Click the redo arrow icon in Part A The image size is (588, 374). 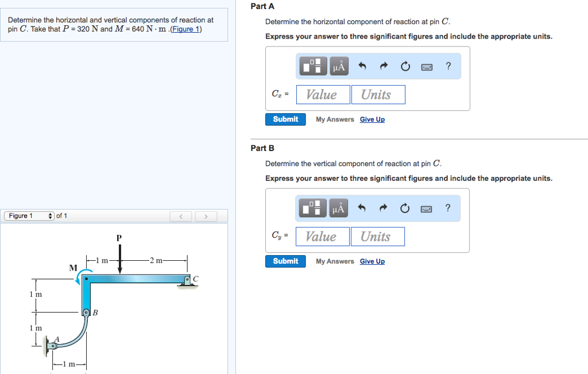click(x=384, y=66)
